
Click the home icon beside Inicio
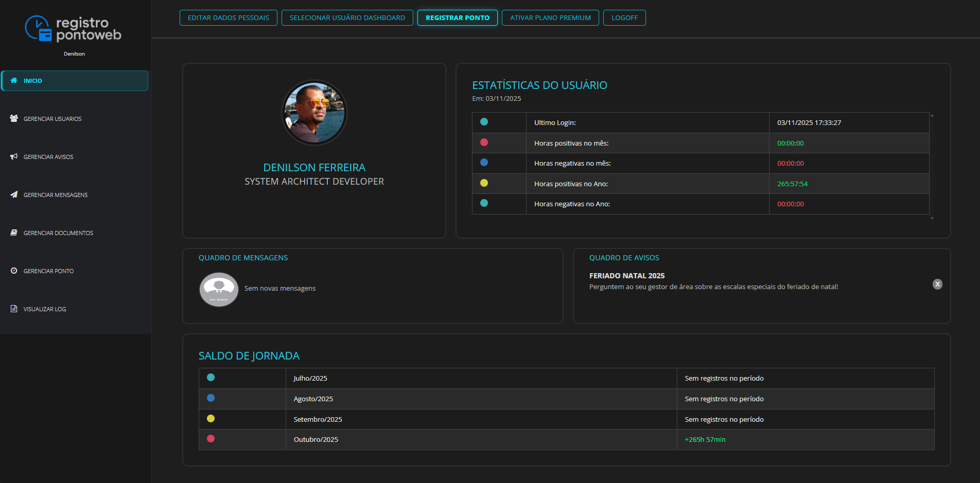14,81
